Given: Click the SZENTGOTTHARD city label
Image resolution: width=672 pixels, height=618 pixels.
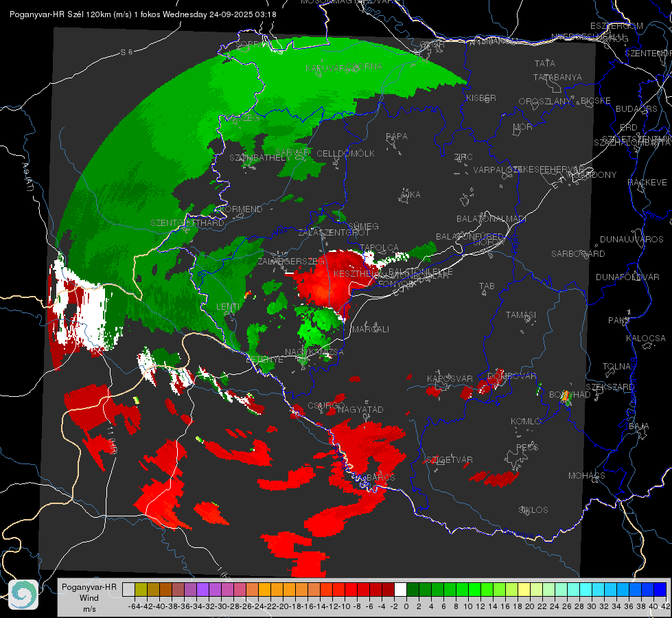Looking at the screenshot, I should [187, 223].
